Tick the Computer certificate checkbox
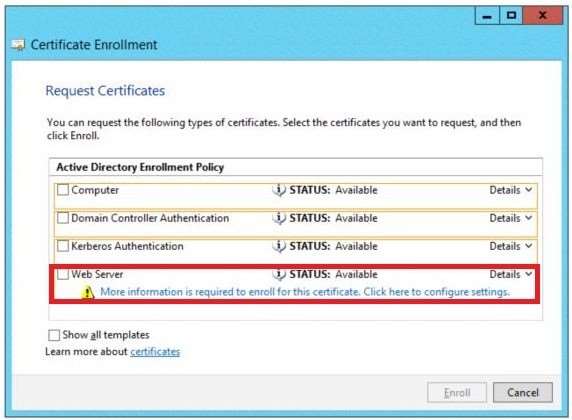 (x=63, y=190)
